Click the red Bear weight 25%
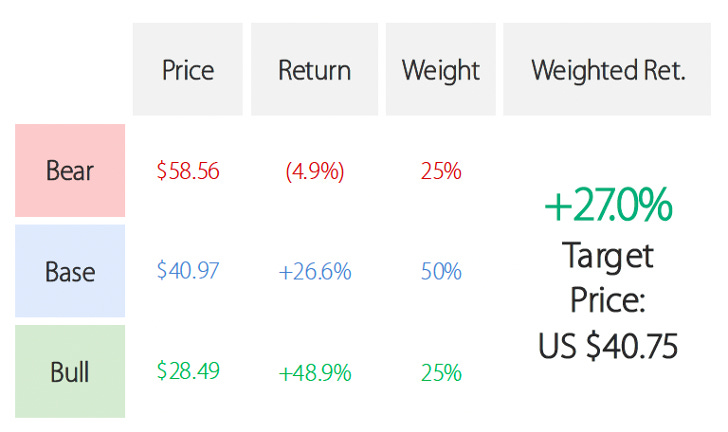This screenshot has width=728, height=432. point(441,171)
